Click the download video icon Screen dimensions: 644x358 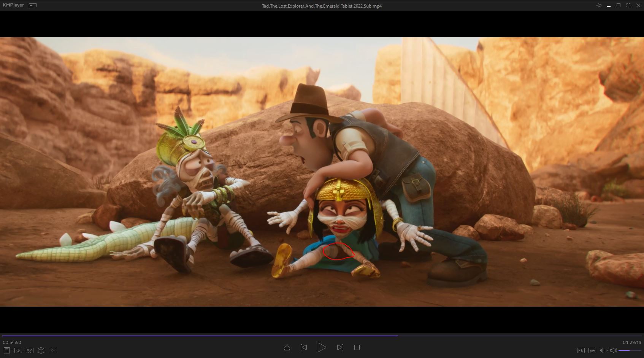18,350
